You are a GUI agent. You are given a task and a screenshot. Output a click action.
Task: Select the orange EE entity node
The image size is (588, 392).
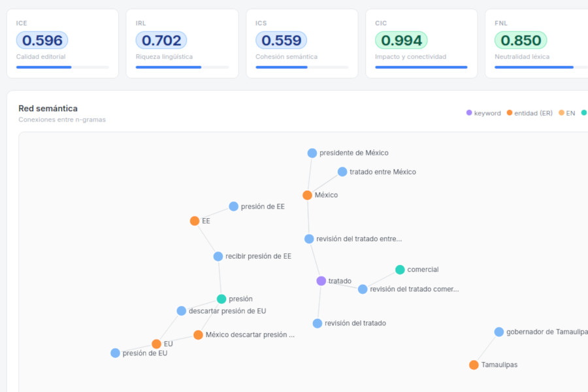pos(195,221)
